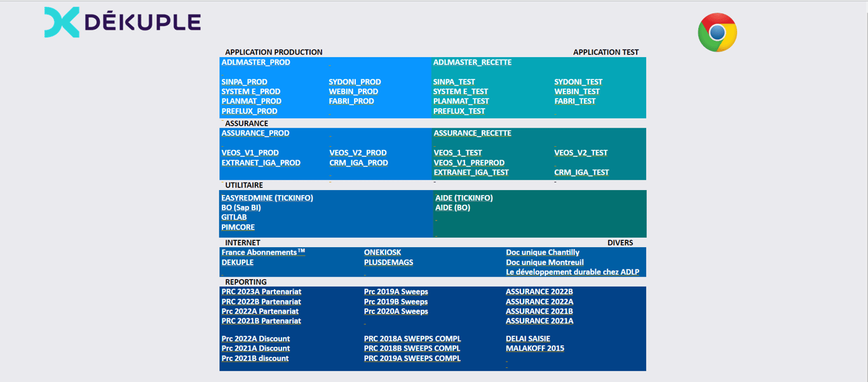The height and width of the screenshot is (382, 868).
Task: Open SINPA_TEST application
Action: pos(454,82)
